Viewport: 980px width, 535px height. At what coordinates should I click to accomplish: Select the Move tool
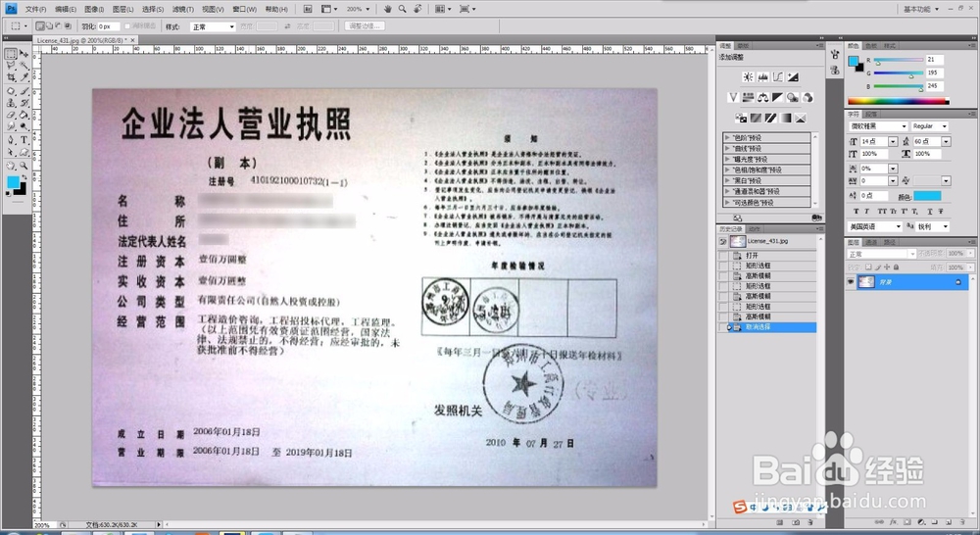coord(24,54)
